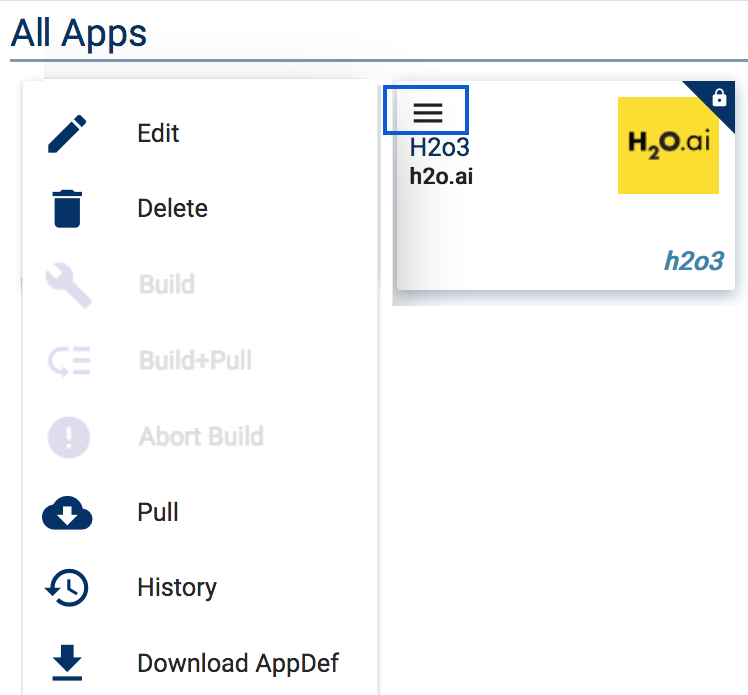The width and height of the screenshot is (748, 695).
Task: Click the clock History icon
Action: (67, 588)
